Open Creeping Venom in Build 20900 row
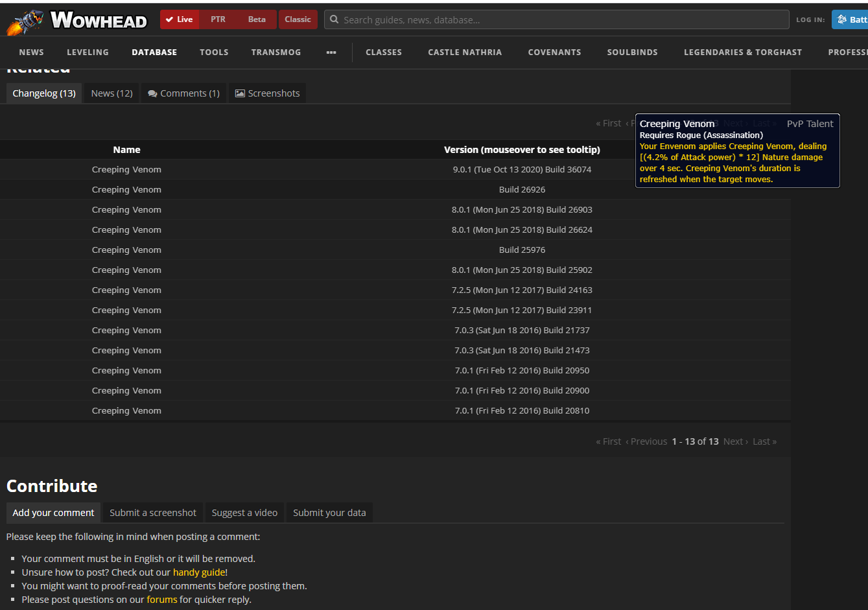 126,391
